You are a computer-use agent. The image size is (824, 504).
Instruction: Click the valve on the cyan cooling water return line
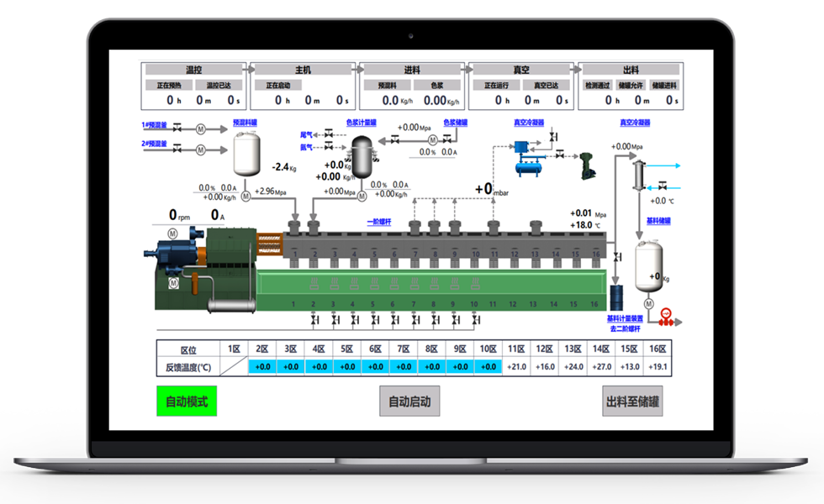[663, 186]
